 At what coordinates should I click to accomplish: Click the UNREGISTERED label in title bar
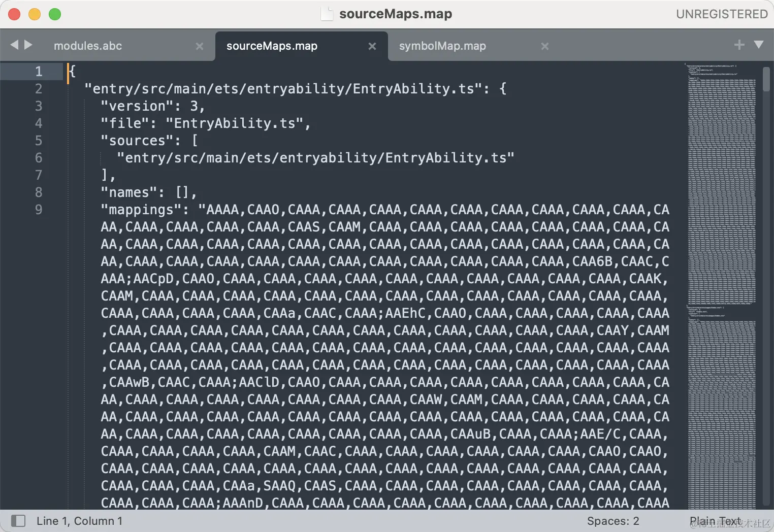click(722, 14)
